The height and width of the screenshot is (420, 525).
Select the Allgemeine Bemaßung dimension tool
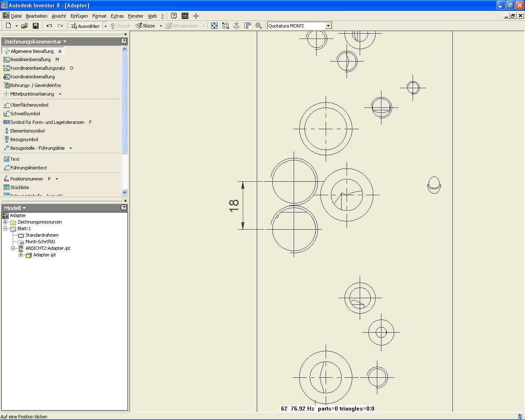tap(32, 51)
